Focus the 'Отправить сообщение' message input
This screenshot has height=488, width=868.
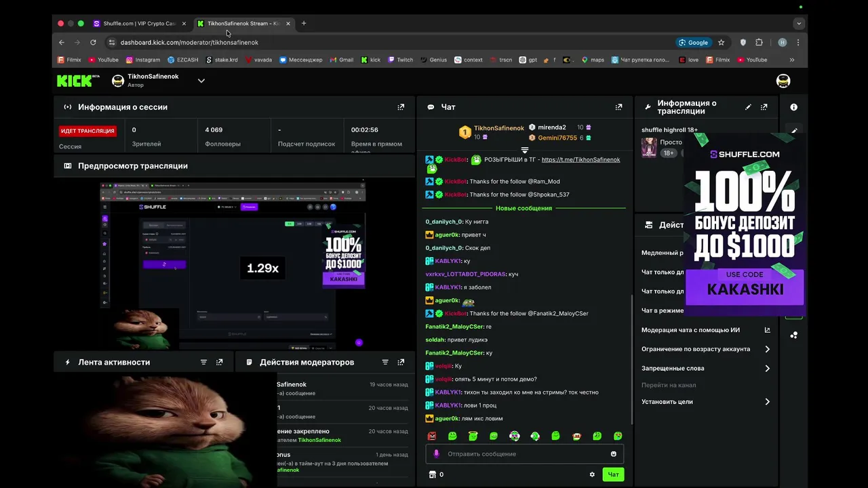coord(524,454)
